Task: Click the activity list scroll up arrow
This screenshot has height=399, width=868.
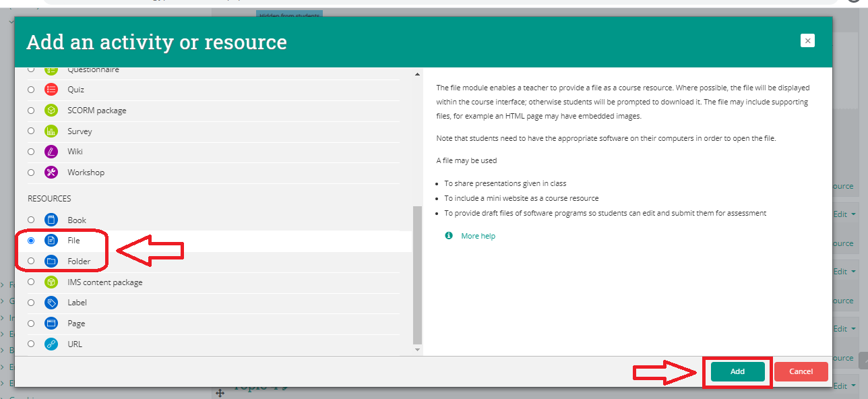Action: (417, 73)
